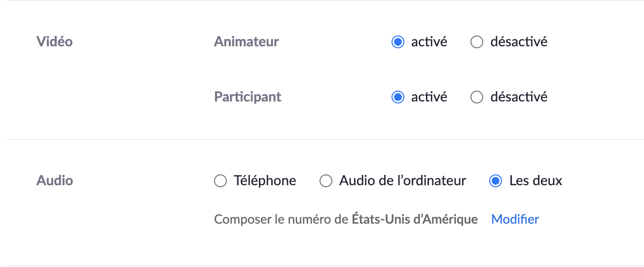Click the "désactivé" text in Participant row
This screenshot has width=644, height=267.
pyautogui.click(x=519, y=97)
